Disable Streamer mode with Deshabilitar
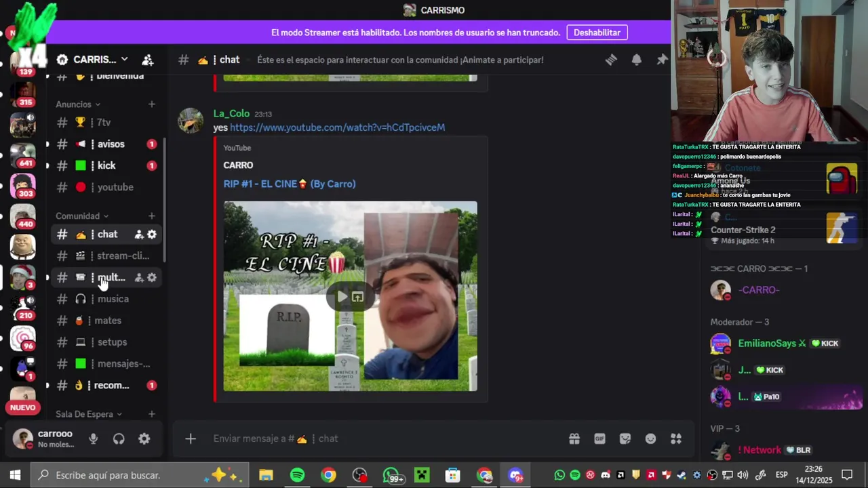The width and height of the screenshot is (868, 488). coord(597,33)
